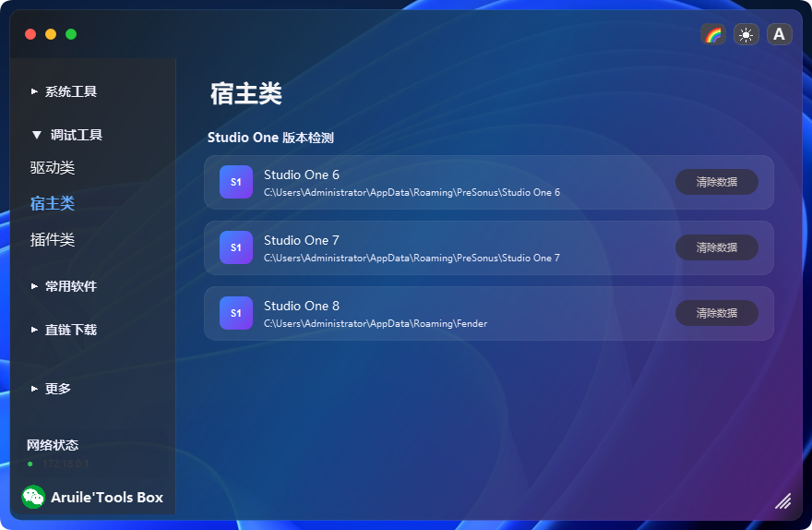The width and height of the screenshot is (812, 530).
Task: Click the Studio One 6 title text
Action: point(302,175)
